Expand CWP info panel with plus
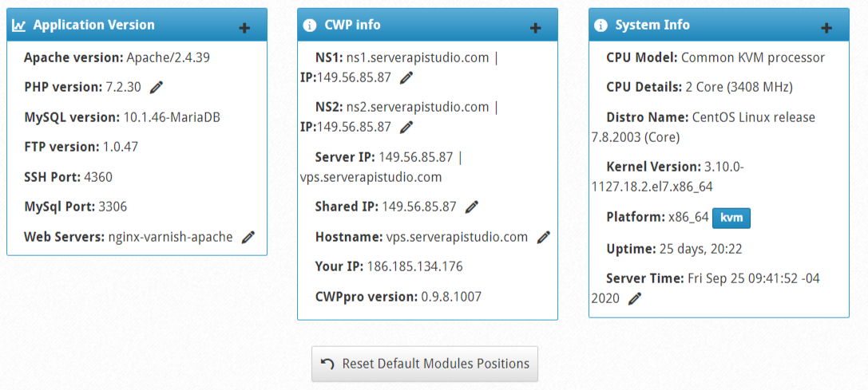This screenshot has width=868, height=390. coord(535,28)
